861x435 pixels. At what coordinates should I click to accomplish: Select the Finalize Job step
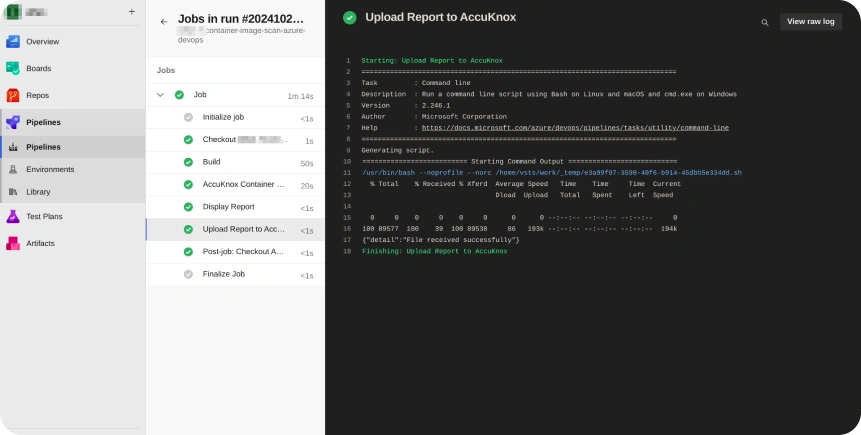235,275
